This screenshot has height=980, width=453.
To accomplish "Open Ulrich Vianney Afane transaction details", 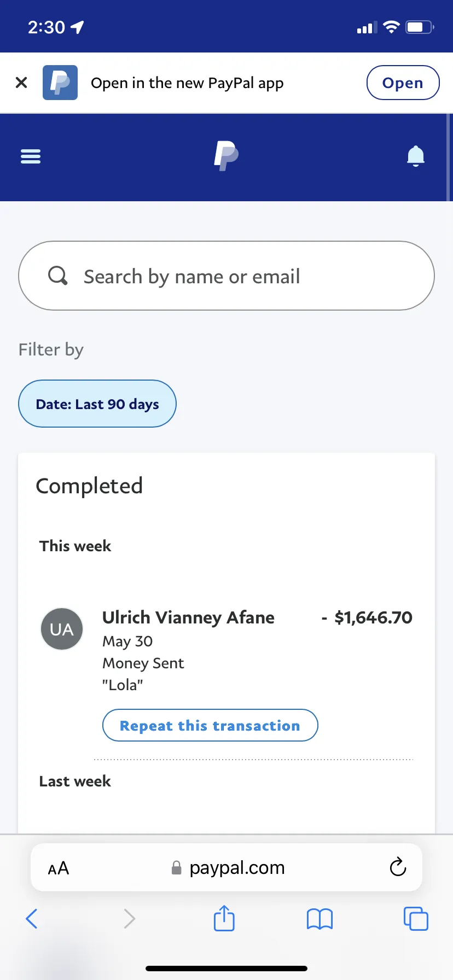I will click(x=226, y=651).
